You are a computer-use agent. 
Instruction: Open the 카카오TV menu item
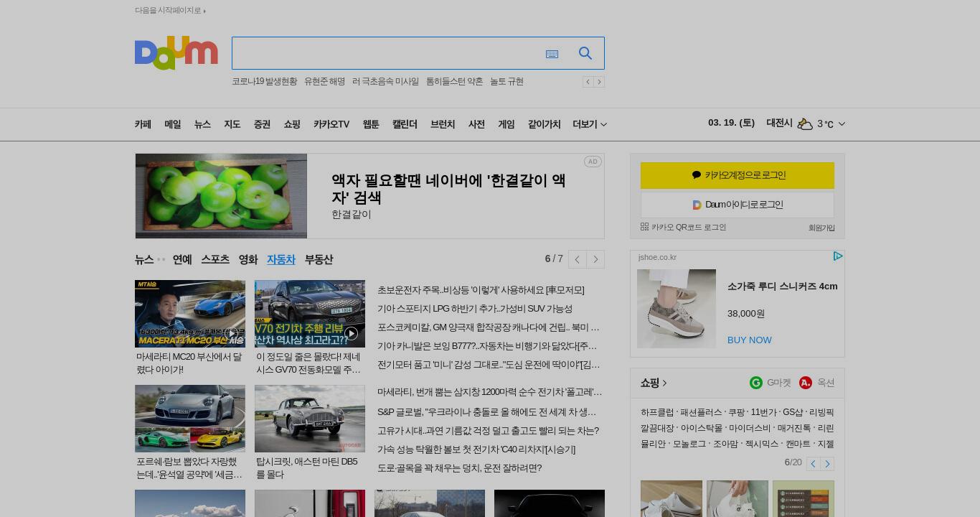[x=331, y=124]
